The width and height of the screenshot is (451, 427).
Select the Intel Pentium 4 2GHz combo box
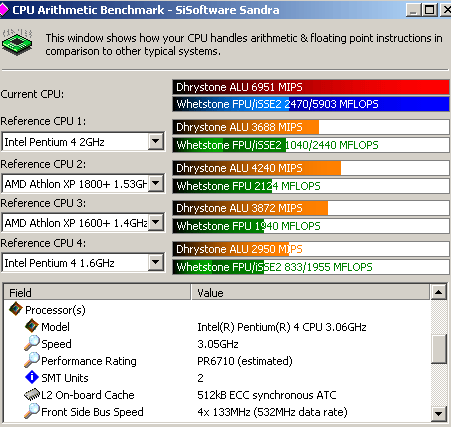tap(83, 141)
